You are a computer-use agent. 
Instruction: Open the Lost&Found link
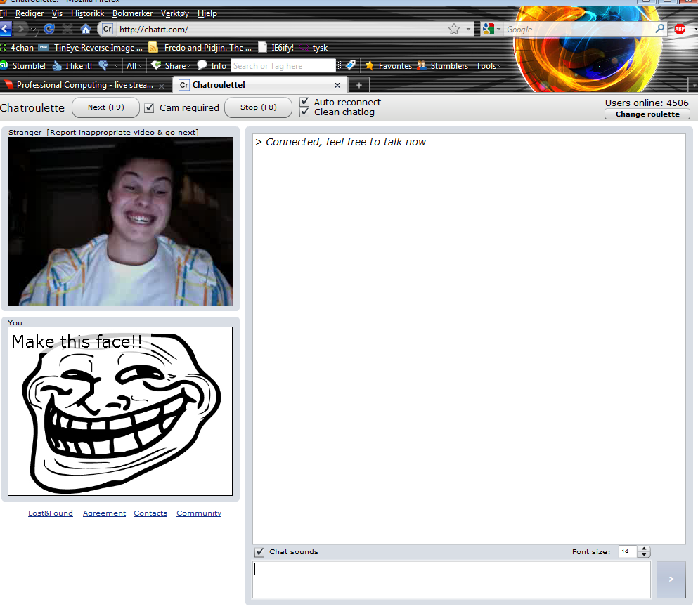pos(51,513)
